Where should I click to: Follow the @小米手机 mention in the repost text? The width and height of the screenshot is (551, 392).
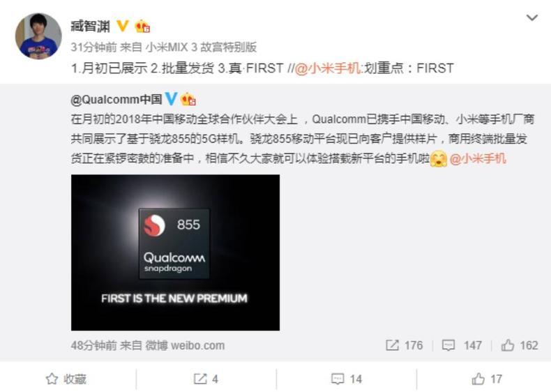[x=328, y=68]
